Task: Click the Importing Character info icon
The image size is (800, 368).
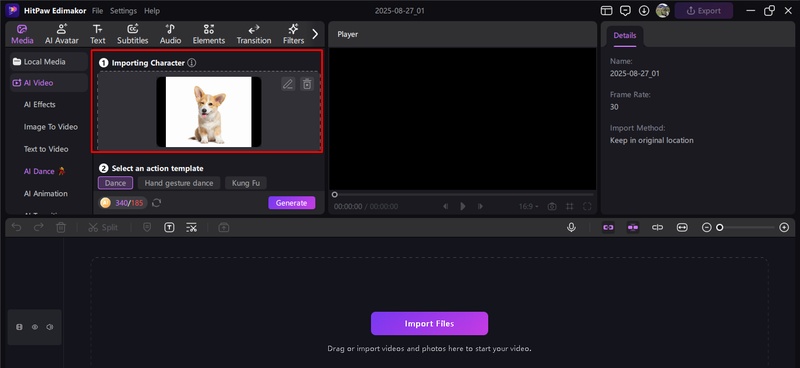Action: [x=191, y=63]
